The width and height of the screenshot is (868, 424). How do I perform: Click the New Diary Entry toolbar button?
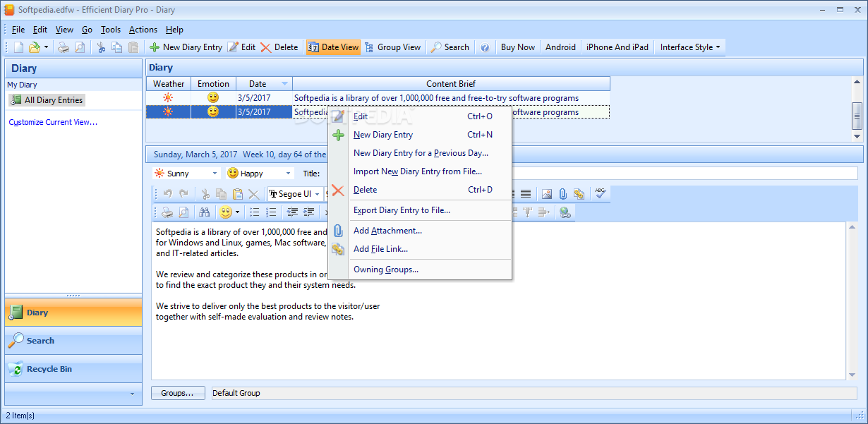[186, 47]
